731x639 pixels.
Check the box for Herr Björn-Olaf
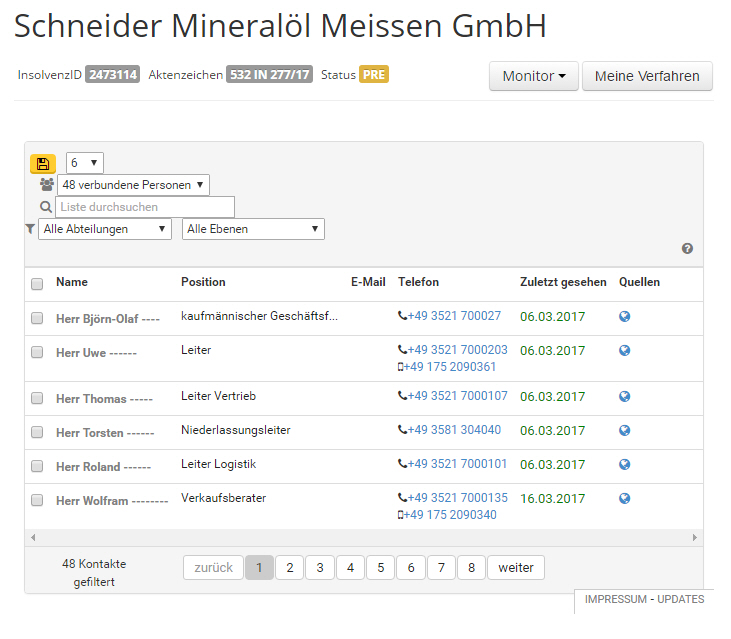[x=37, y=318]
